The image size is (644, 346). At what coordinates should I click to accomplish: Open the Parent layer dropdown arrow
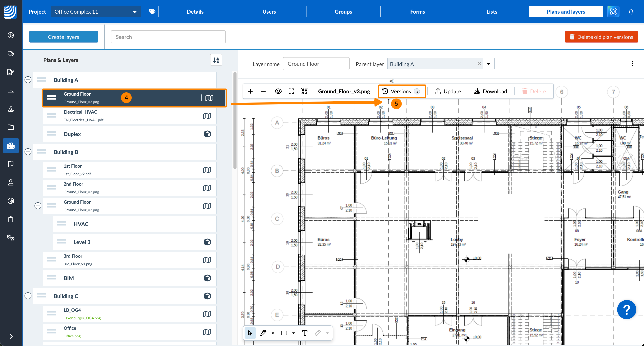point(489,64)
